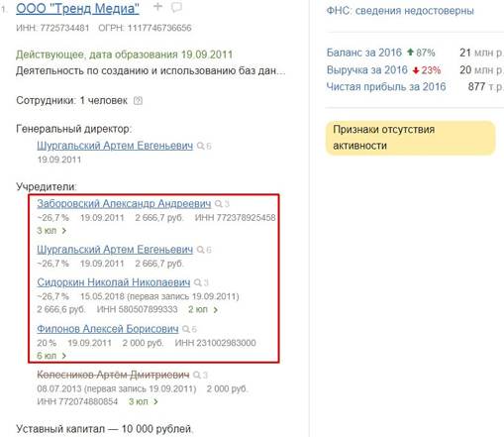Click magnifier icon beside Заборовский Александр Андреевич
The width and height of the screenshot is (504, 437).
219,204
